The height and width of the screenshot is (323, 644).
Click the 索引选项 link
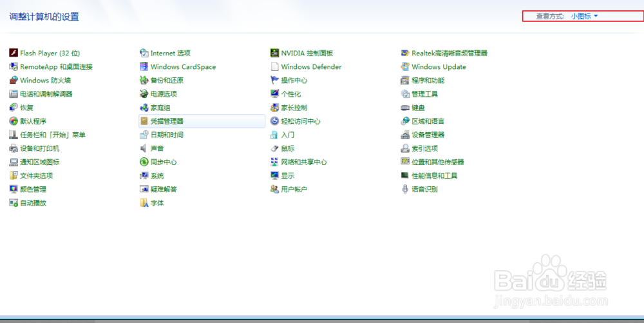click(424, 148)
